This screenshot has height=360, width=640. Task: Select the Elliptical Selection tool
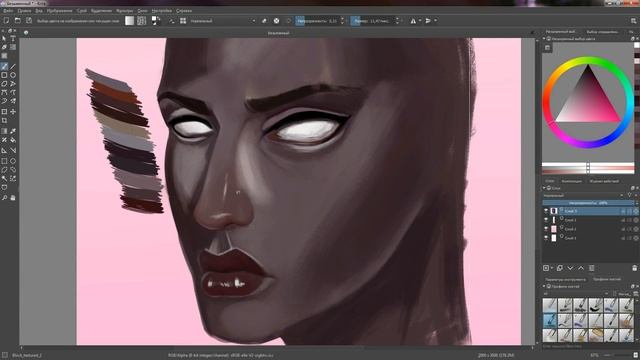[13, 161]
